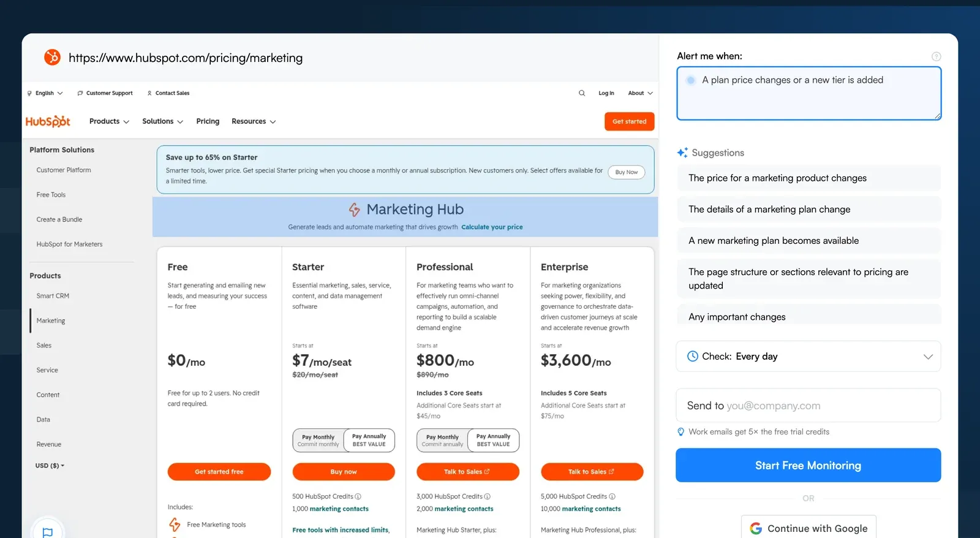Viewport: 980px width, 538px height.
Task: Select Revenue in the Products list
Action: pos(49,444)
